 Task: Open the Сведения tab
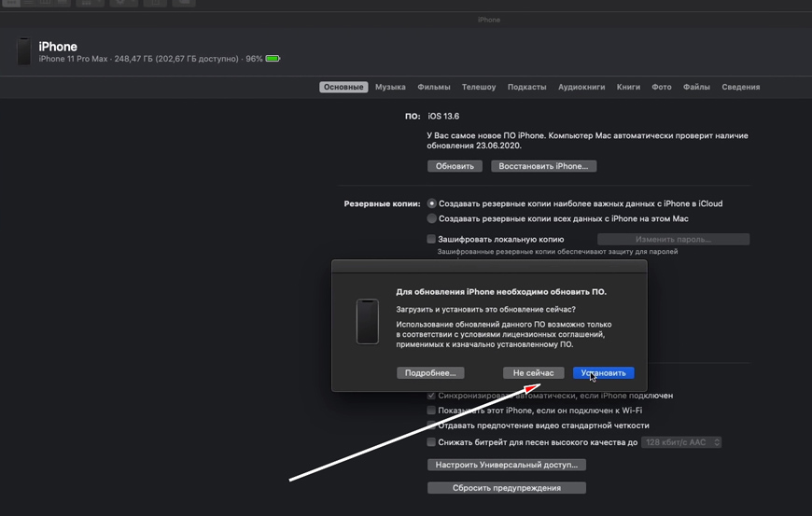[x=741, y=87]
